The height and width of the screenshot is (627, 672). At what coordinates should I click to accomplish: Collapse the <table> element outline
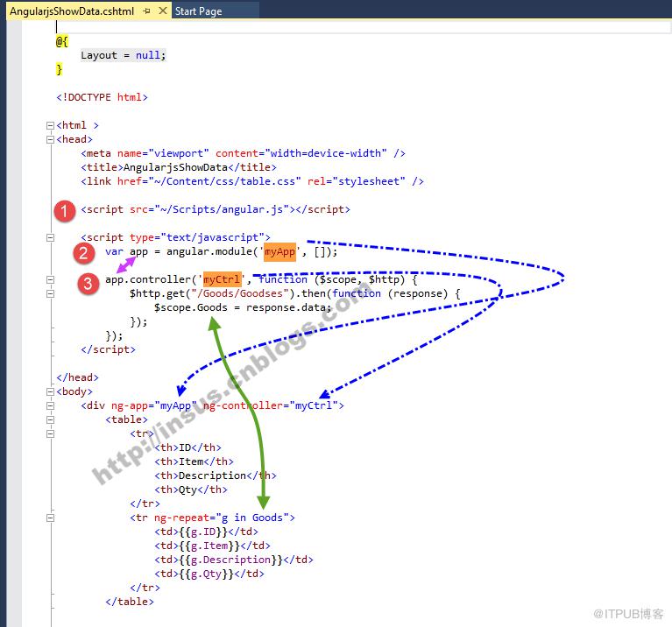point(50,419)
